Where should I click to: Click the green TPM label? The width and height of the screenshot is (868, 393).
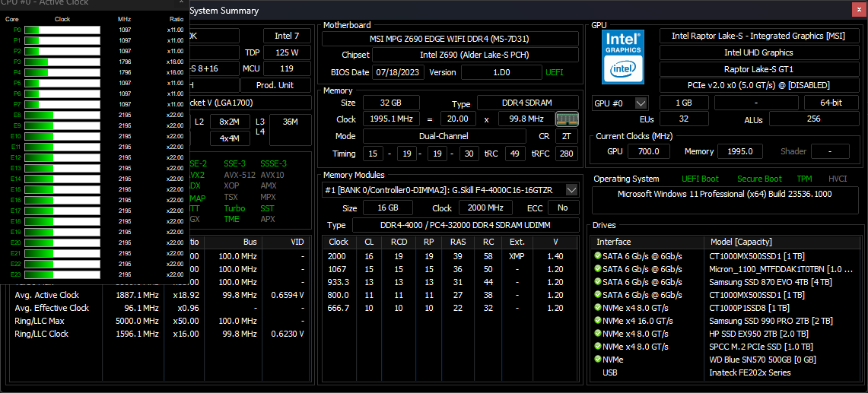coord(804,179)
